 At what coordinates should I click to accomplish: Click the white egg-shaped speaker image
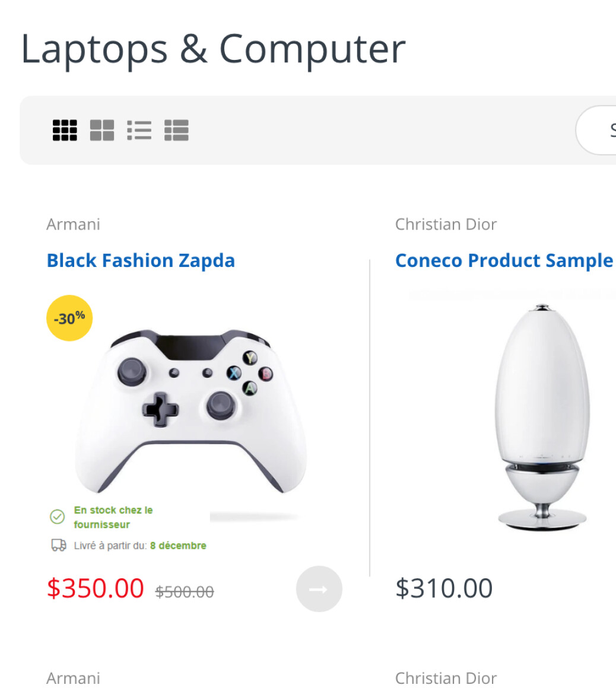click(541, 415)
